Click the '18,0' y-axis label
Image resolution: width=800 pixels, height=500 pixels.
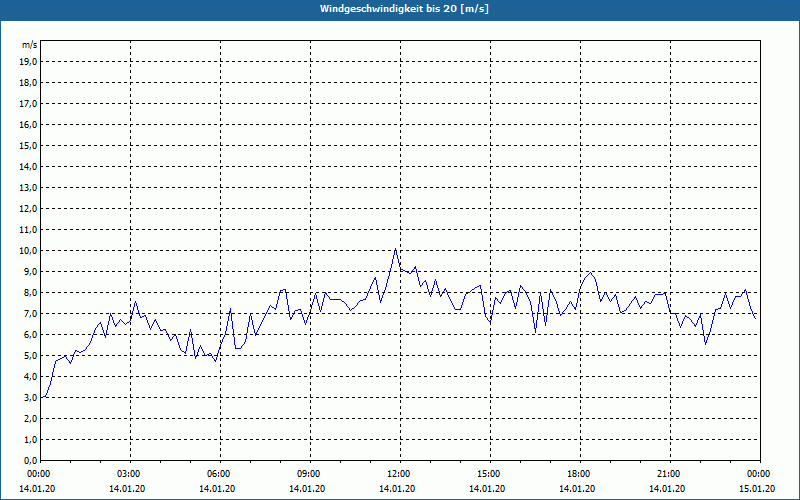click(28, 83)
